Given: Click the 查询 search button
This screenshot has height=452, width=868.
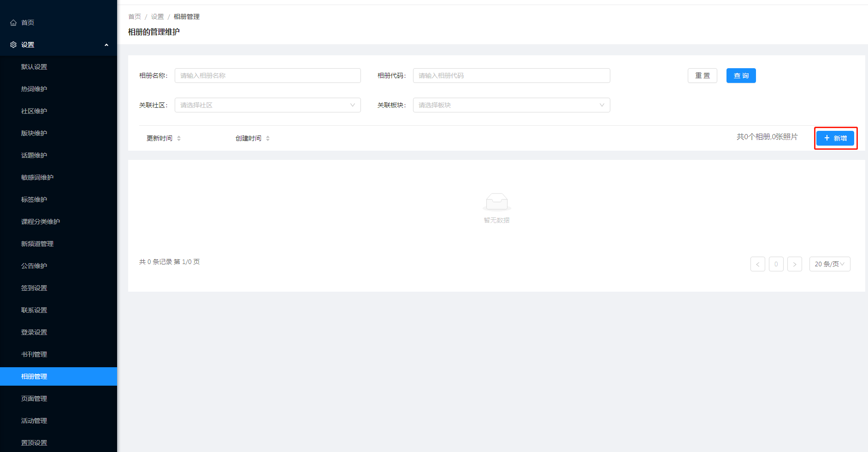Looking at the screenshot, I should 741,76.
